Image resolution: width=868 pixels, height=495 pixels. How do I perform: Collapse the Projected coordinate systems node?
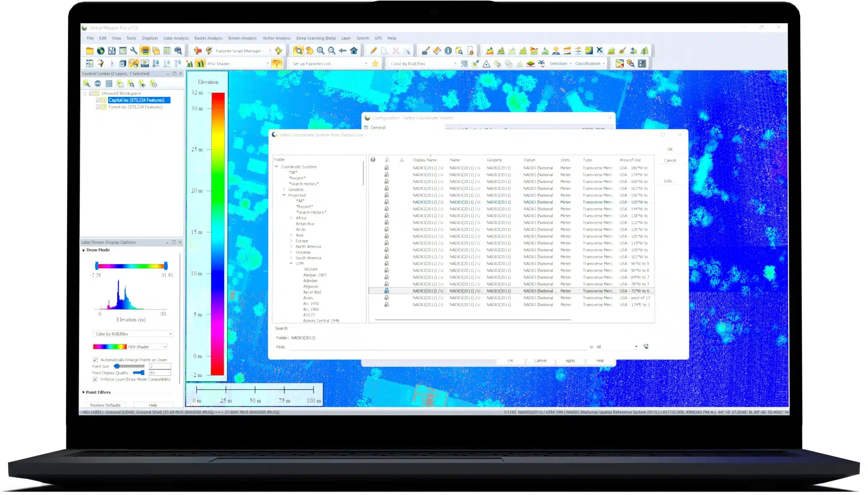[284, 195]
